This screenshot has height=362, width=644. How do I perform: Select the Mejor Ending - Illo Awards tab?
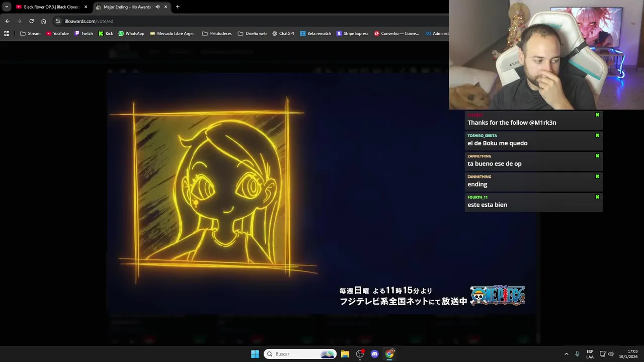(128, 7)
